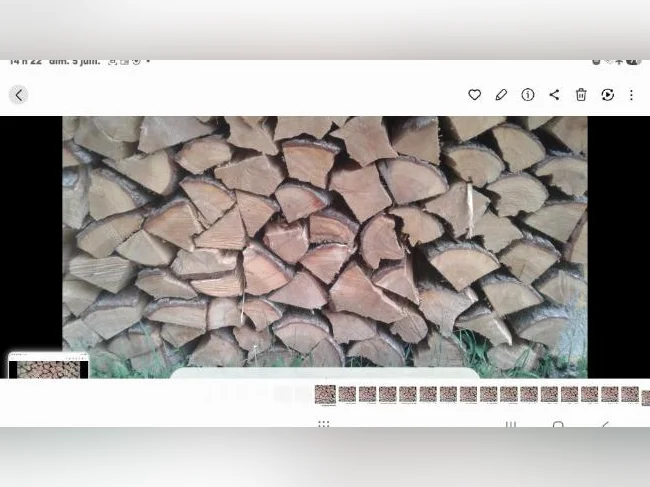Open the three-dot more options menu
The image size is (650, 487).
coord(631,95)
